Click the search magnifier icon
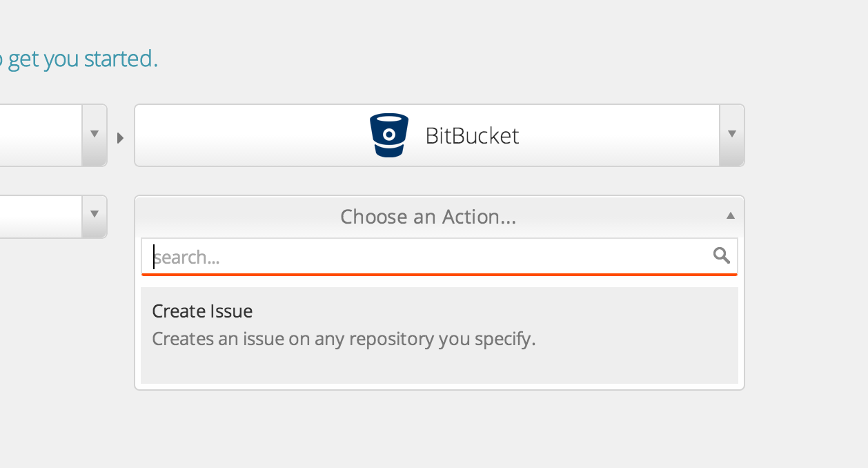The width and height of the screenshot is (868, 468). (x=721, y=256)
